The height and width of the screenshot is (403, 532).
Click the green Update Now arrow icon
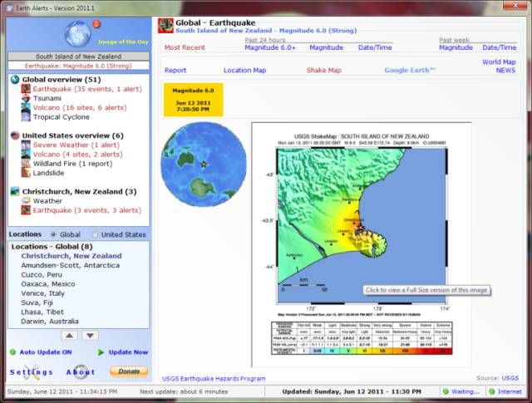pos(101,352)
